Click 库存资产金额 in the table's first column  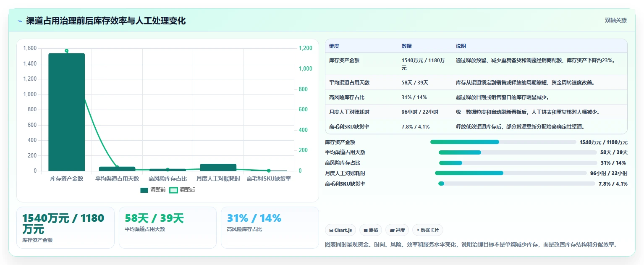[x=344, y=60]
